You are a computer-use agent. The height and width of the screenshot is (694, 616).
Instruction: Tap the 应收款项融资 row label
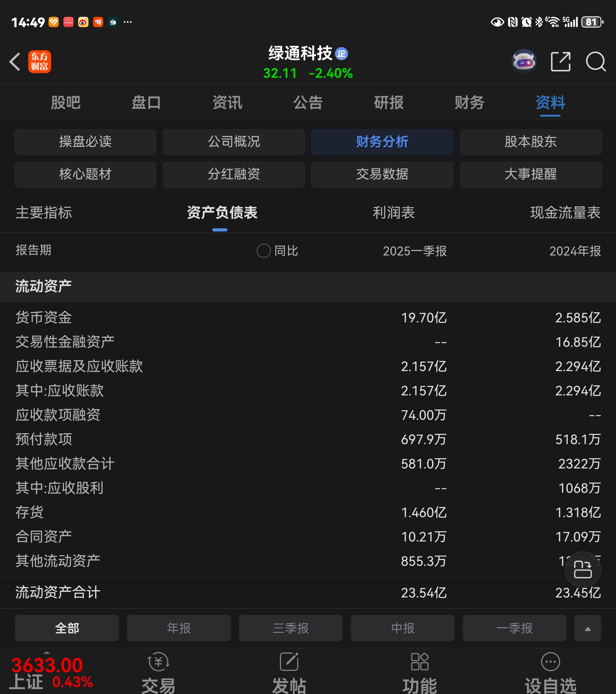click(x=58, y=415)
